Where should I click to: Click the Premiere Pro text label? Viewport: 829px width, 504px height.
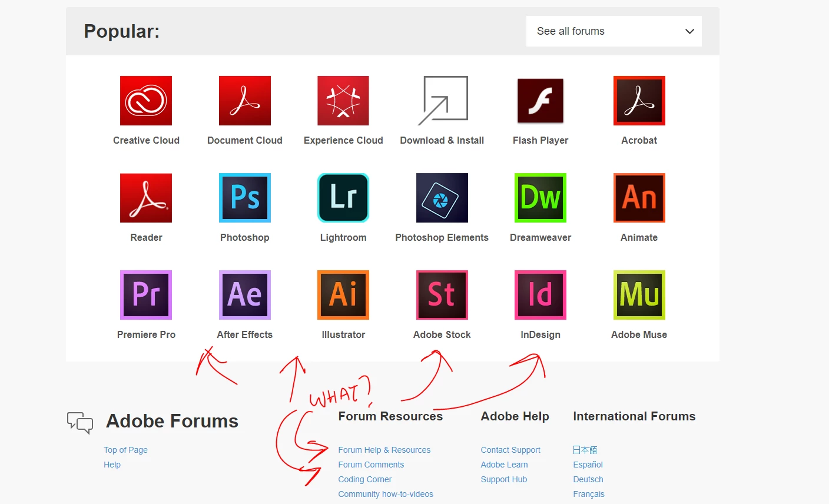(x=146, y=334)
